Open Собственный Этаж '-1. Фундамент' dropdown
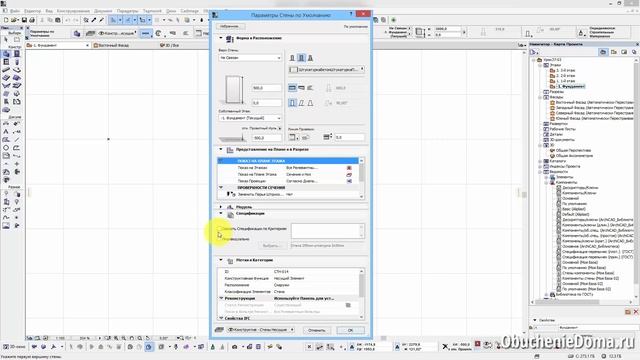 coord(250,118)
